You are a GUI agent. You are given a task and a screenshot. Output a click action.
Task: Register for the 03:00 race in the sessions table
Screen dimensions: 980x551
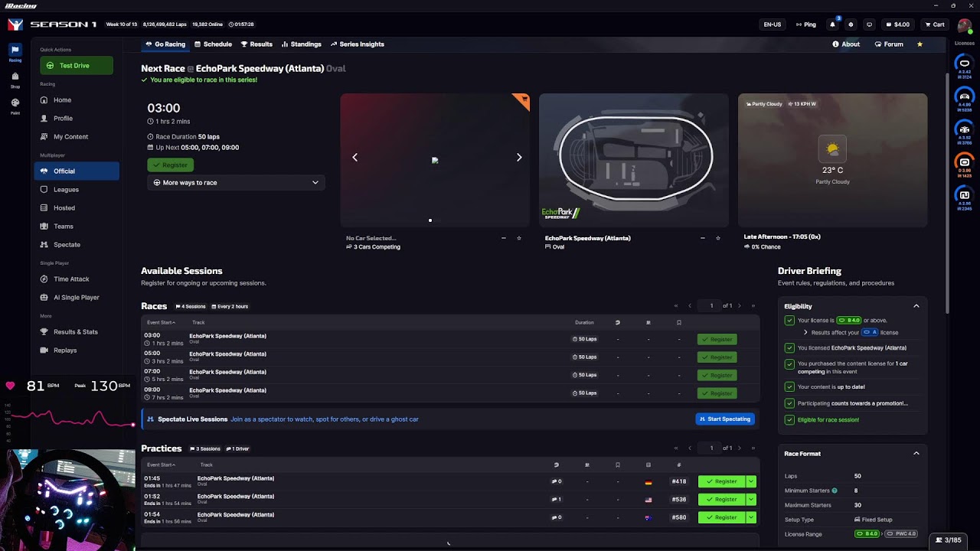pyautogui.click(x=717, y=339)
